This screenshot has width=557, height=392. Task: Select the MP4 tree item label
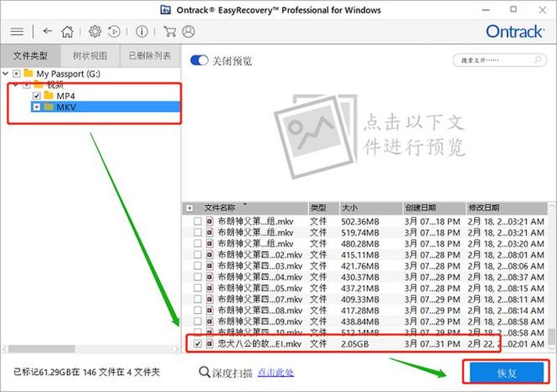65,96
